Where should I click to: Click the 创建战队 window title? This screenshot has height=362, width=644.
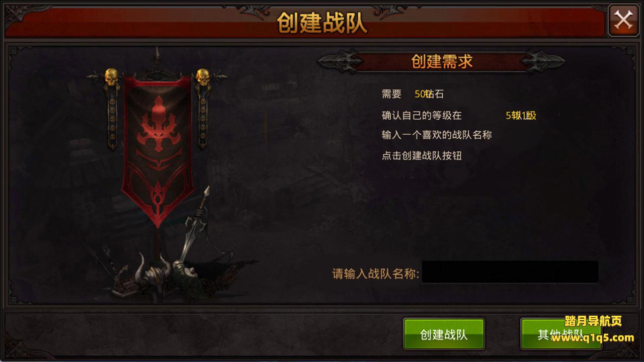coord(322,23)
